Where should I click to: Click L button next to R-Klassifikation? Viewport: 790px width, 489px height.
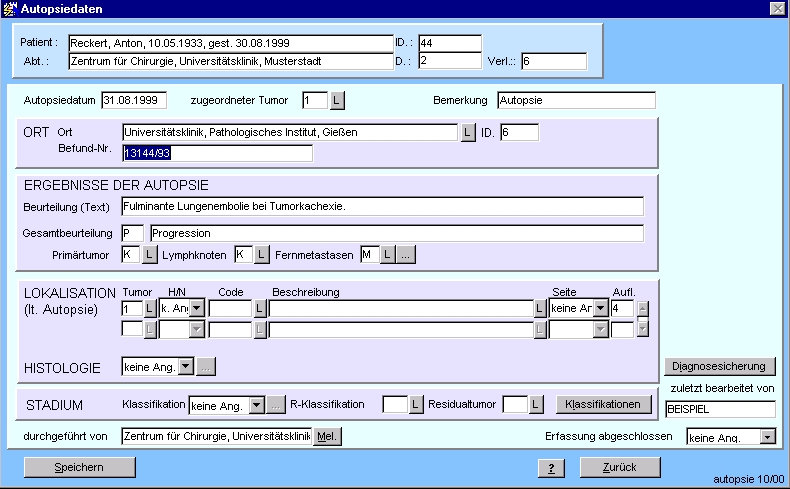[417, 405]
